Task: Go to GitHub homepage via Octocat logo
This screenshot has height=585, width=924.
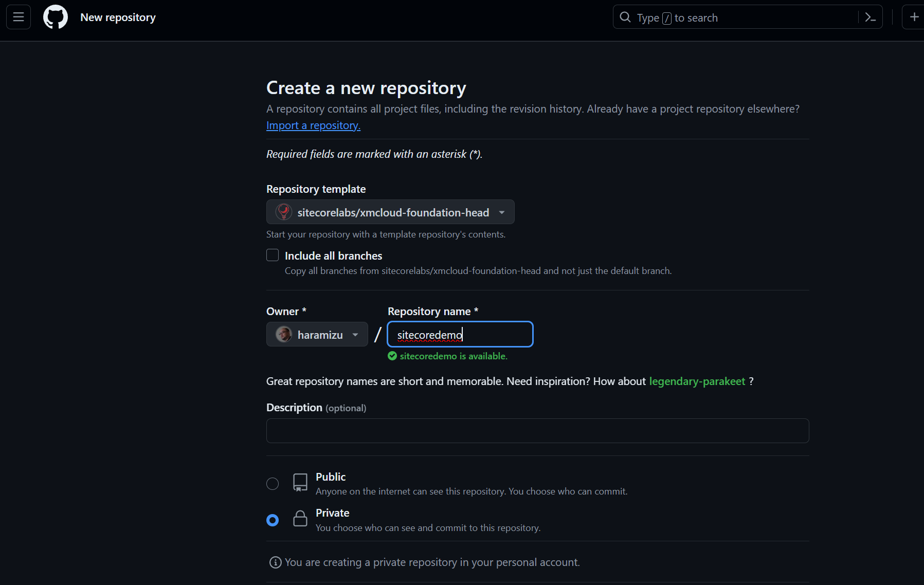Action: (56, 17)
